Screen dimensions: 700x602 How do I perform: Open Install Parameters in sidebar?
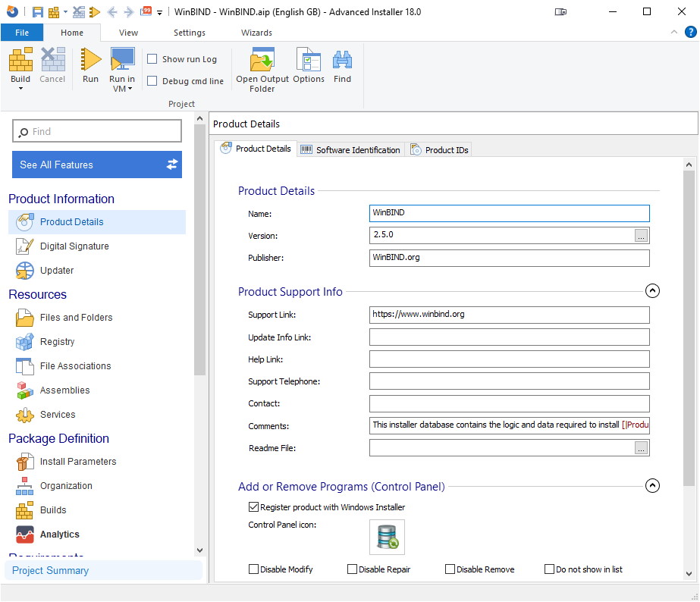(97, 462)
